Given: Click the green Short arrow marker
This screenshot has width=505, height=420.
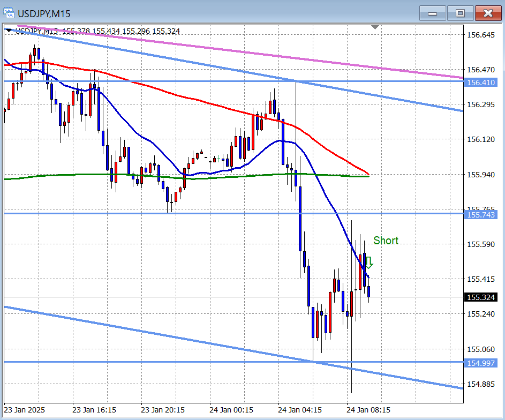Looking at the screenshot, I should point(368,262).
